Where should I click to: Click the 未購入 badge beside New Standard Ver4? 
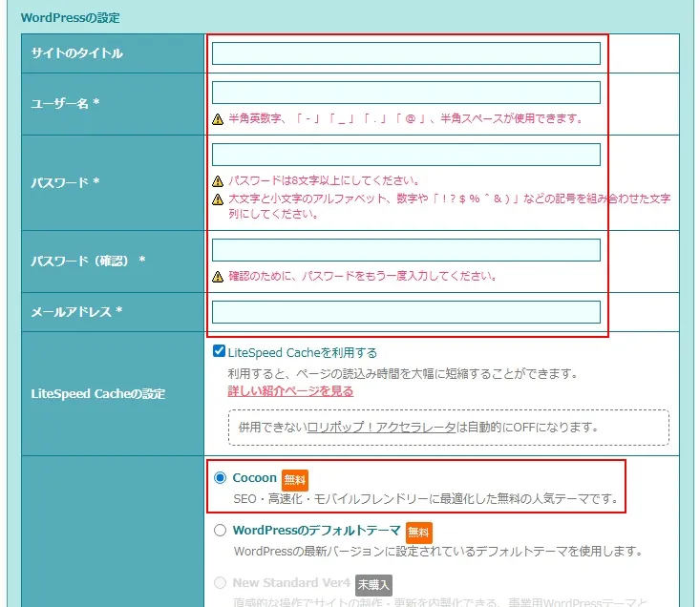[x=373, y=584]
